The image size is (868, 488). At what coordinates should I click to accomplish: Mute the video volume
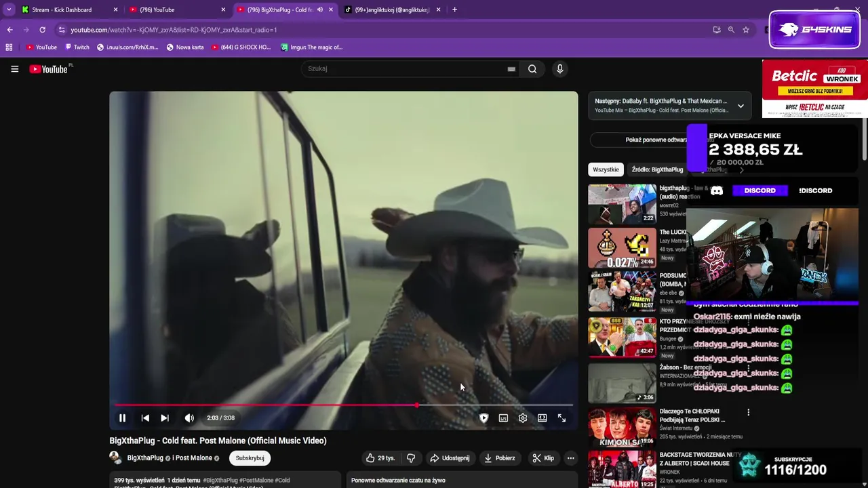click(x=189, y=418)
